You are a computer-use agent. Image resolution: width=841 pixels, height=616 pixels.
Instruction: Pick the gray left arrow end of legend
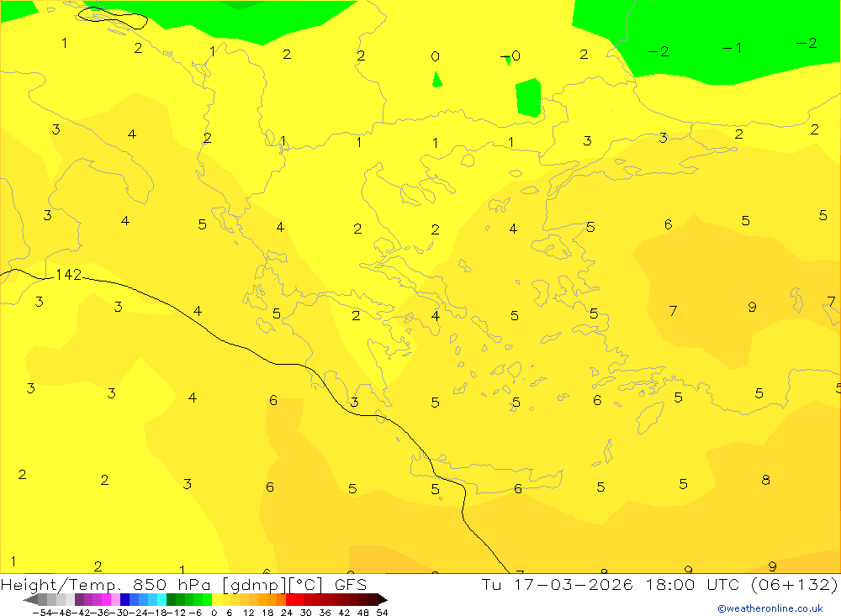click(31, 600)
